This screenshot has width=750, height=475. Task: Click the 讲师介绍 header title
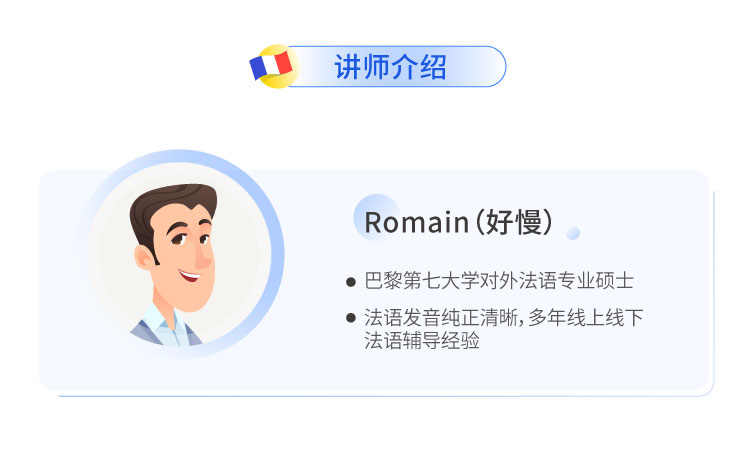[390, 66]
